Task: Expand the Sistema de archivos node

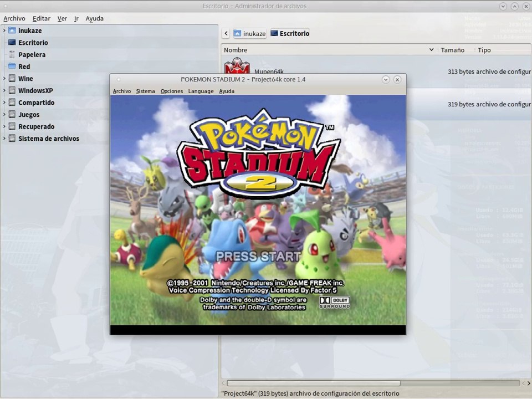Action: [4, 139]
